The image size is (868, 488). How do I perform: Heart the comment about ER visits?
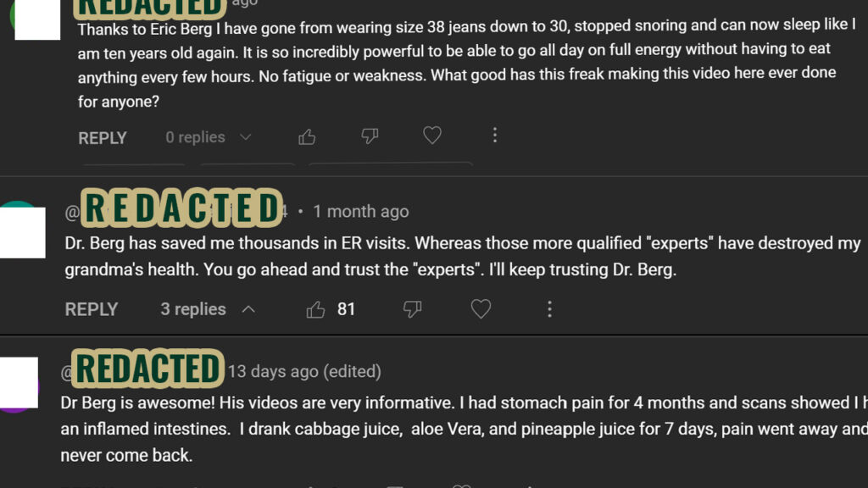(x=481, y=309)
